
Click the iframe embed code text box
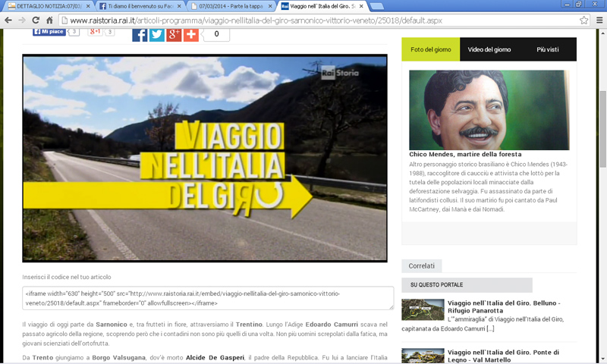(x=208, y=298)
